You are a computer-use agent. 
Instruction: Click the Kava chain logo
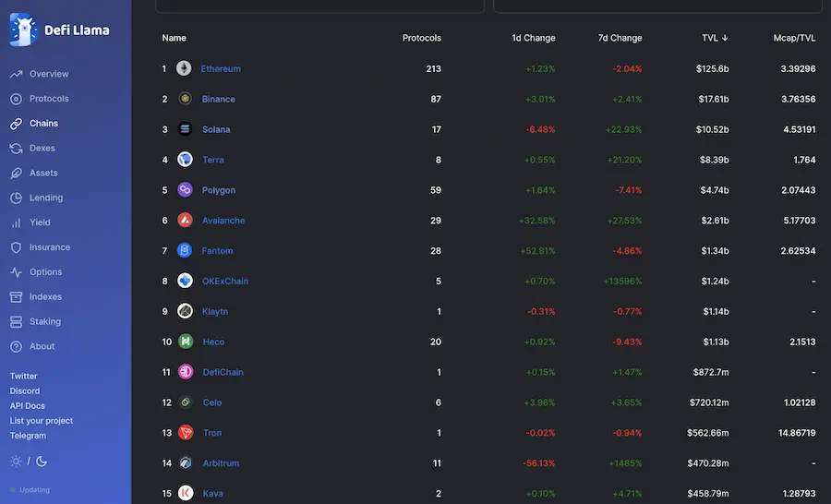pos(186,493)
